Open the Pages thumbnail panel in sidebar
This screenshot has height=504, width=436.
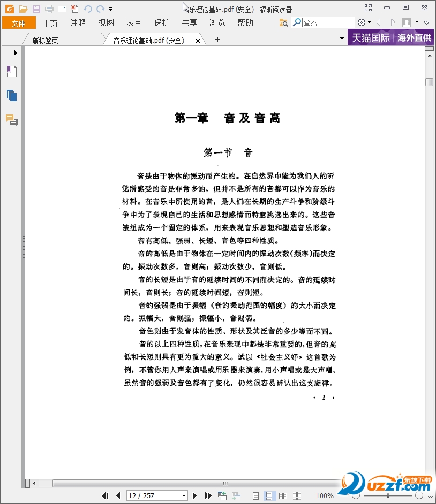coord(12,96)
